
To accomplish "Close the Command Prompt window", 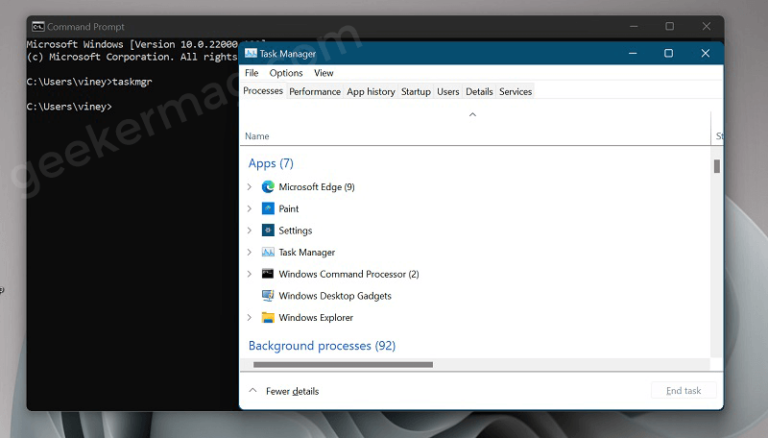I will tap(706, 26).
